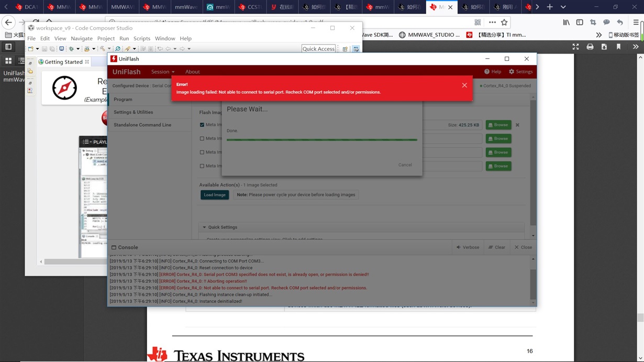Click the browser undo arrow icon

(620, 23)
